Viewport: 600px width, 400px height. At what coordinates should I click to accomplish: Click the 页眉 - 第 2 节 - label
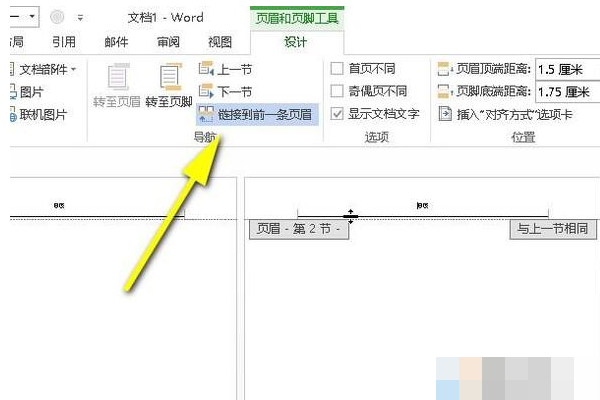pyautogui.click(x=299, y=229)
